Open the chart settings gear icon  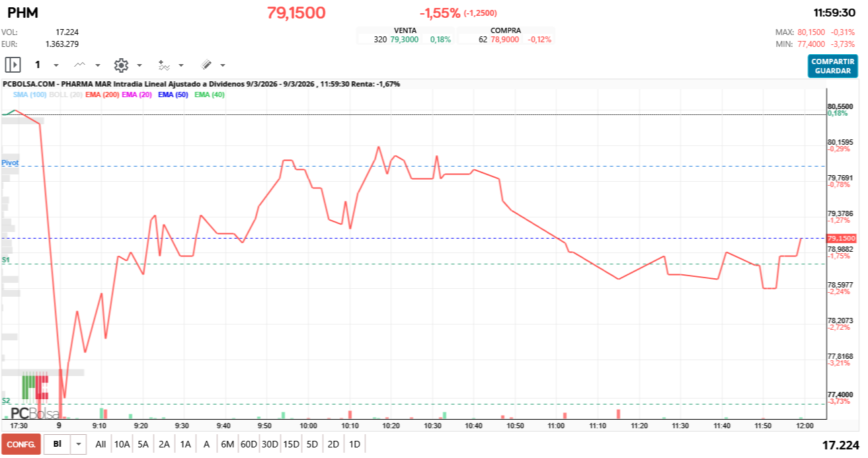[x=121, y=65]
